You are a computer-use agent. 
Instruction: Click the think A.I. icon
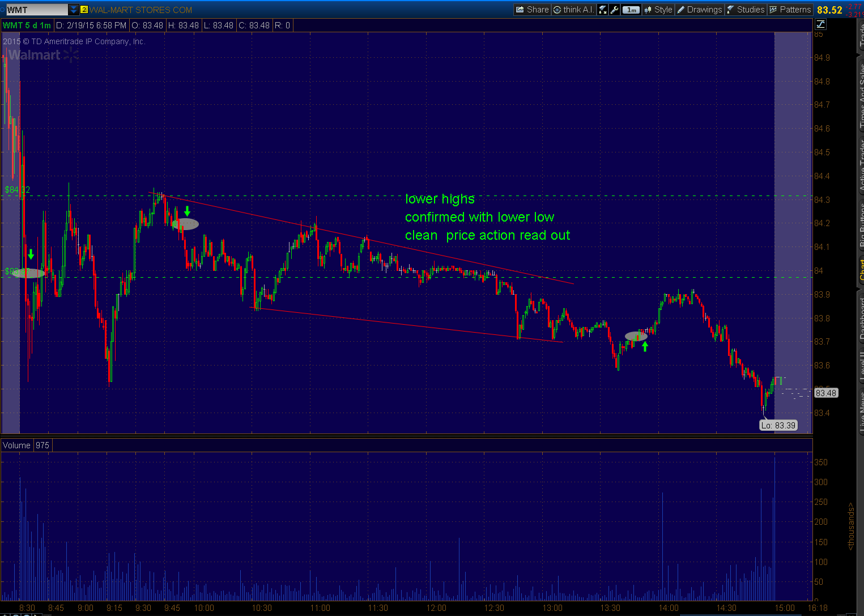(x=573, y=9)
